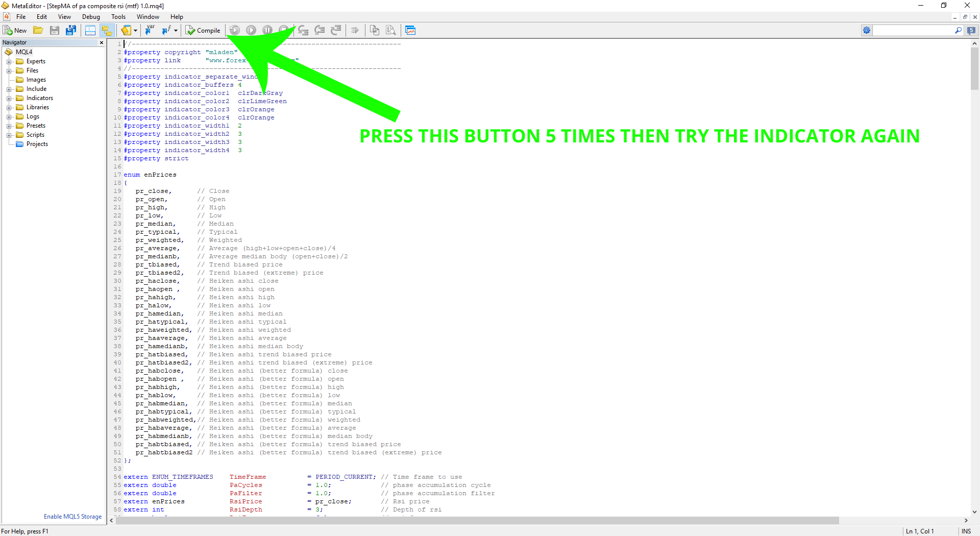Close the Navigator panel with its X
This screenshot has width=980, height=536.
tap(102, 43)
